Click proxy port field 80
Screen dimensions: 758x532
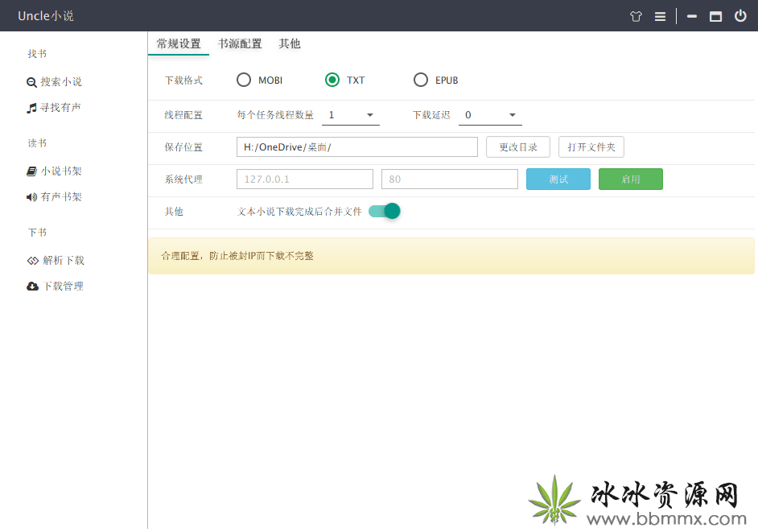(x=450, y=179)
